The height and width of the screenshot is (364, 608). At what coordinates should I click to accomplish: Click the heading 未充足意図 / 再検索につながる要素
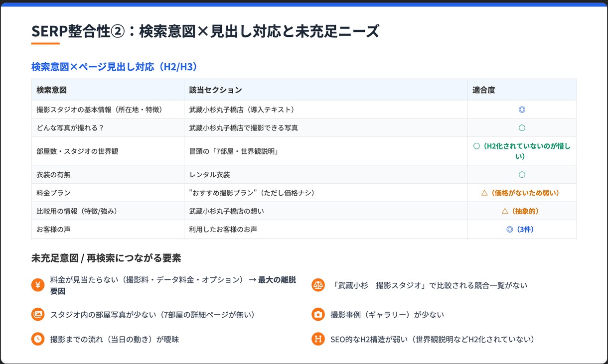(106, 258)
